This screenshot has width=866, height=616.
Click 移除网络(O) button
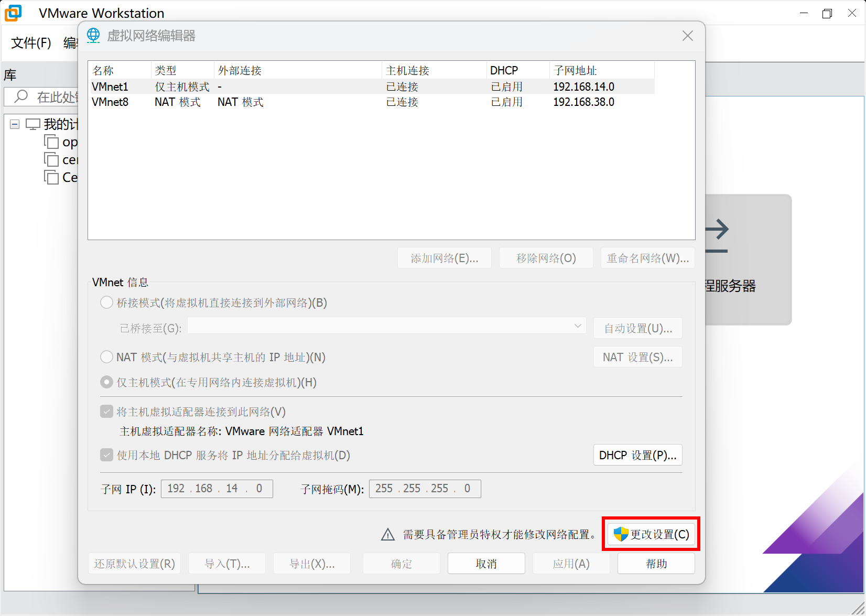tap(546, 258)
